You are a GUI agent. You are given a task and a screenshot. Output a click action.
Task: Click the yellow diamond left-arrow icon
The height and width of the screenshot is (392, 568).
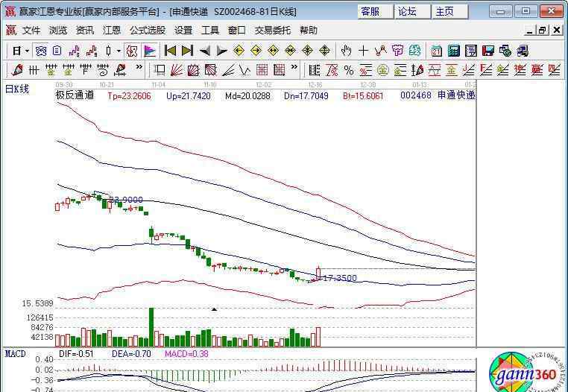239,51
